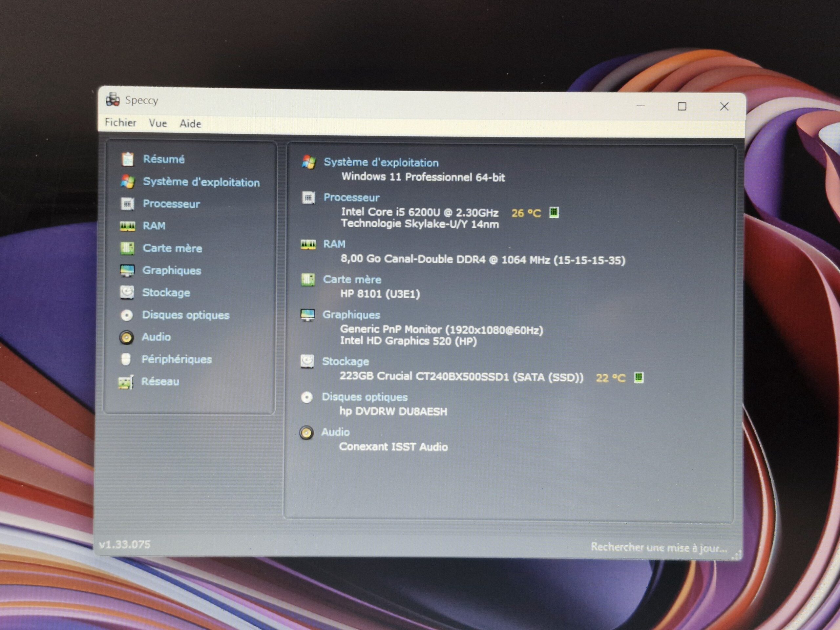
Task: Select Graphiques in the left sidebar
Action: pos(172,270)
